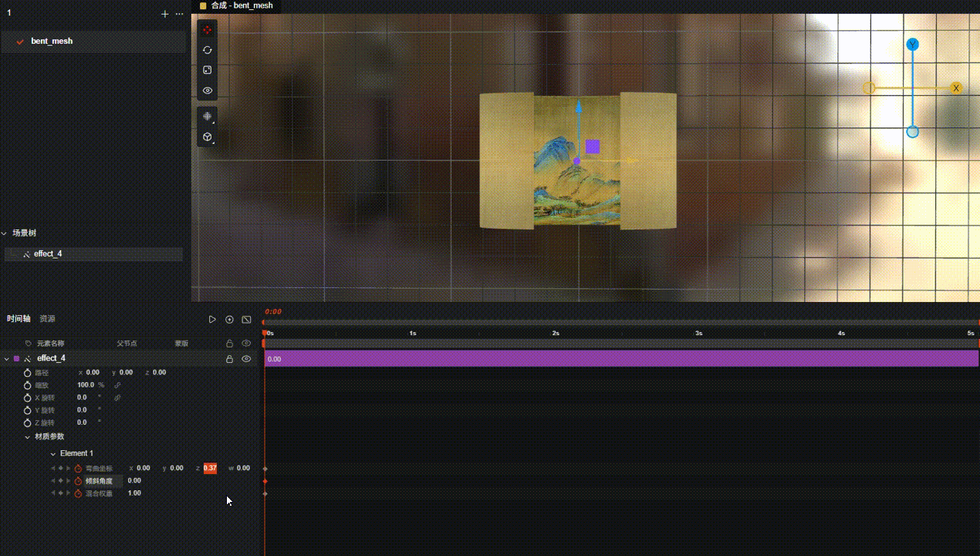Viewport: 980px width, 556px height.
Task: Click the 路径 x value field
Action: (93, 372)
